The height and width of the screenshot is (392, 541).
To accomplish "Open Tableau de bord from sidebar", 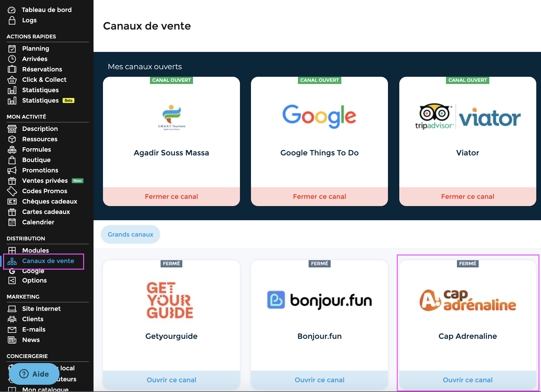I will pos(47,10).
